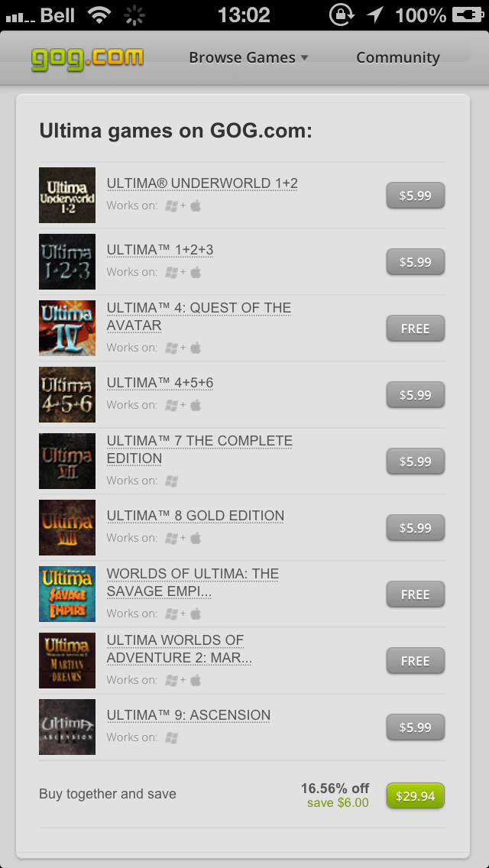Tap the Ultima VIII cover artwork

pos(67,527)
